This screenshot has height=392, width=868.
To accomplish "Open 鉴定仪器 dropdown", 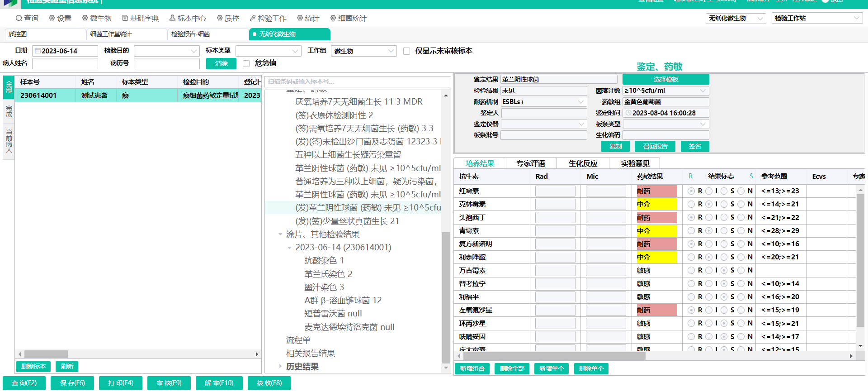I will pyautogui.click(x=543, y=124).
